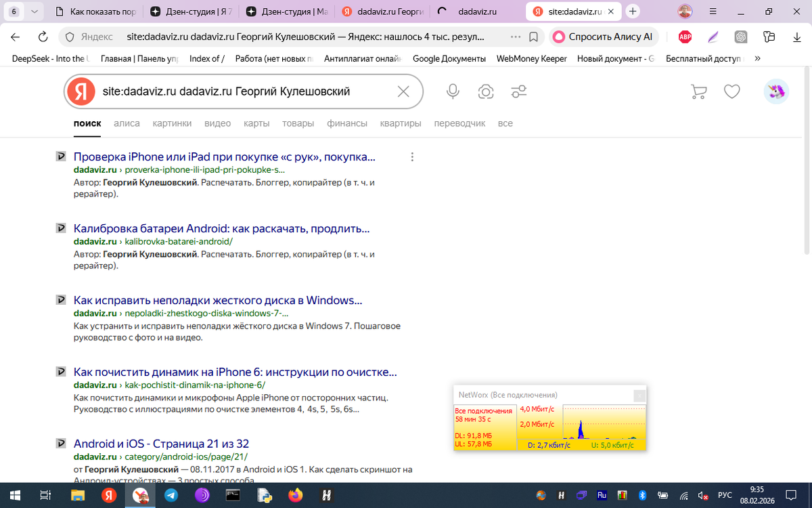Open Tor Browser purple icon in taskbar
The height and width of the screenshot is (508, 812).
(202, 495)
